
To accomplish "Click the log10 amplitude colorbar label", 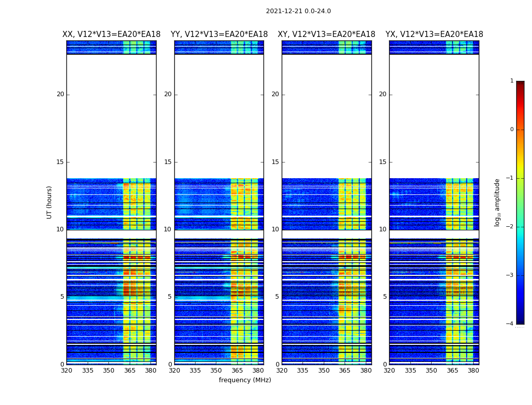I will click(498, 202).
